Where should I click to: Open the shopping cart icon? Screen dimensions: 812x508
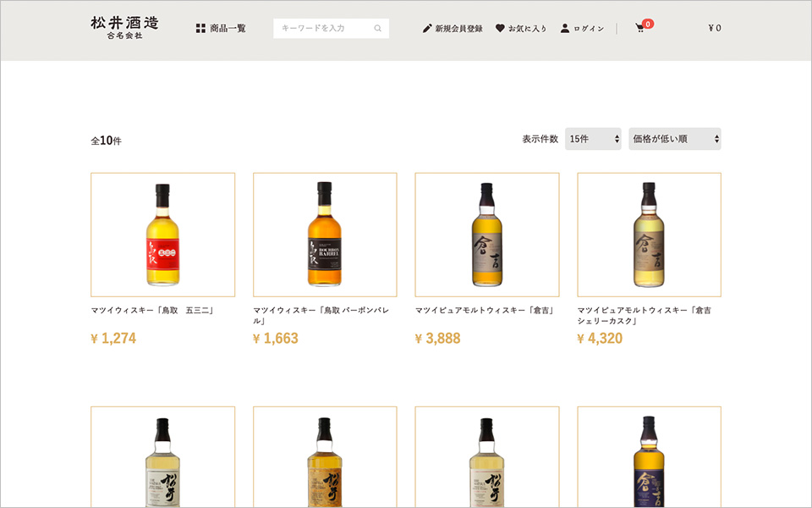640,29
